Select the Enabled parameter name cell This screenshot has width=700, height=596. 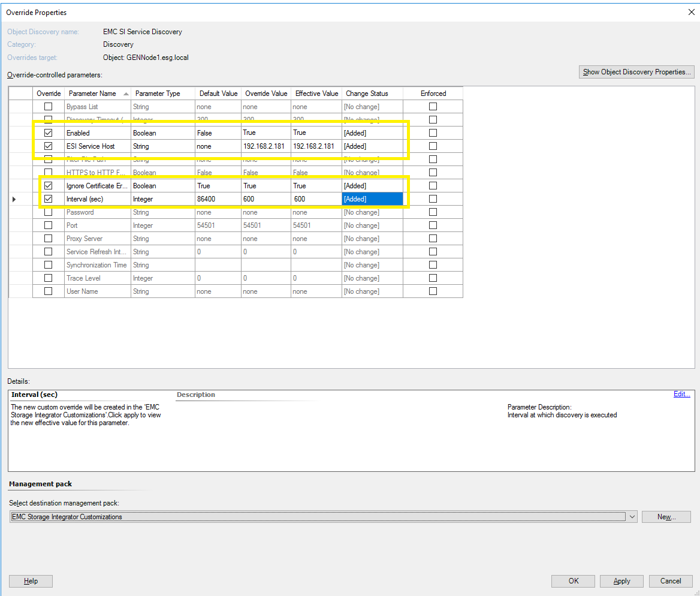[x=97, y=133]
